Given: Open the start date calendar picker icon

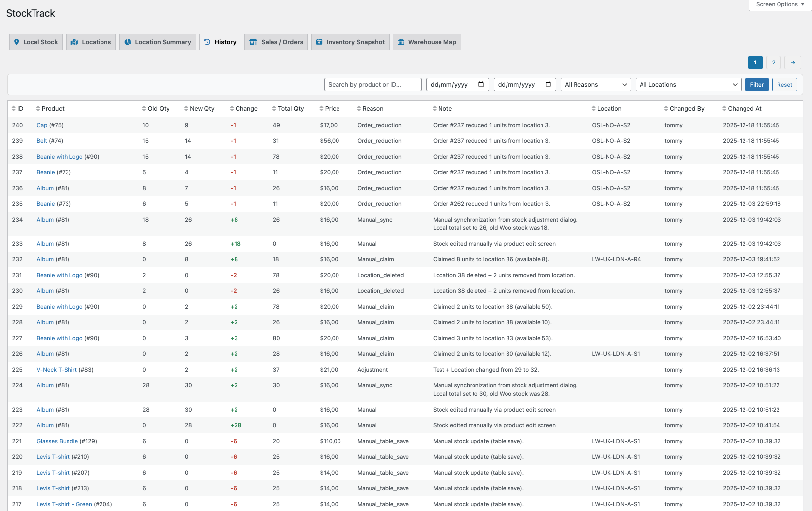Looking at the screenshot, I should coord(481,85).
